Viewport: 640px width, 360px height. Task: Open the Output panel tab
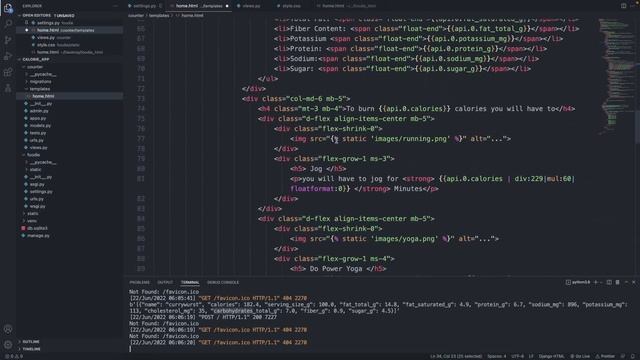(165, 282)
